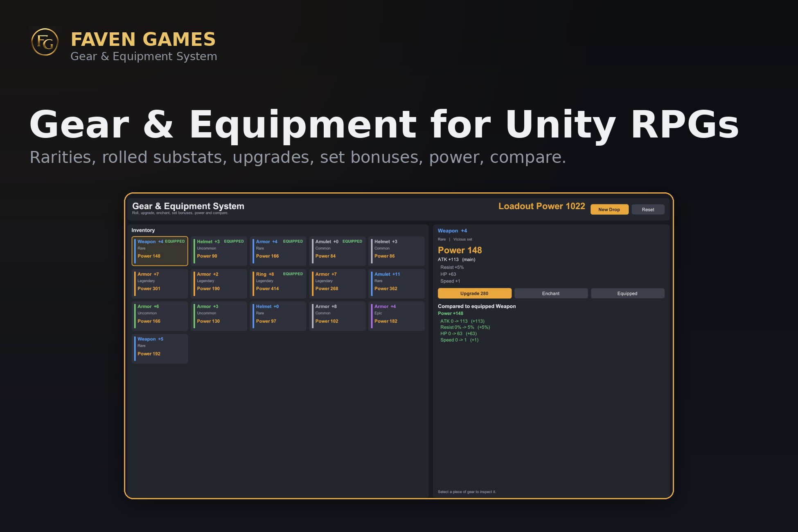This screenshot has width=798, height=532.
Task: Select the Common Helmet +3 card, Power 86
Action: pyautogui.click(x=397, y=251)
